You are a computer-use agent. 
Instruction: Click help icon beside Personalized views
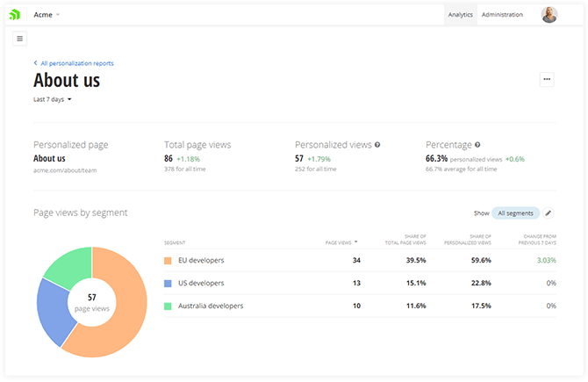coord(377,145)
